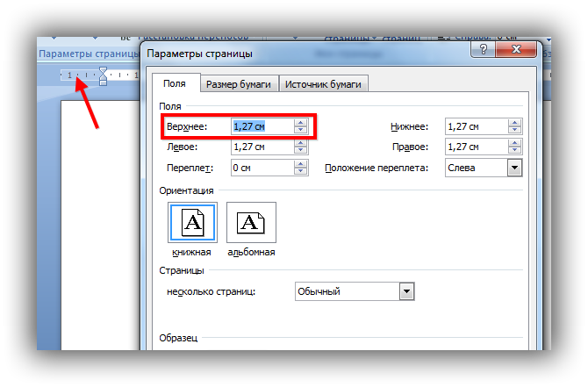Increase the Правое margin with up arrow
The width and height of the screenshot is (588, 387).
[x=515, y=143]
